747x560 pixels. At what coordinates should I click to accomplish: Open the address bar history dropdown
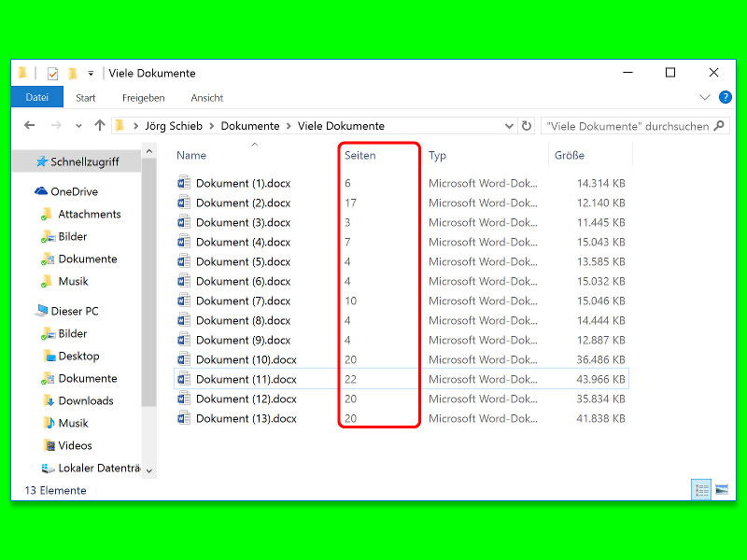point(509,126)
